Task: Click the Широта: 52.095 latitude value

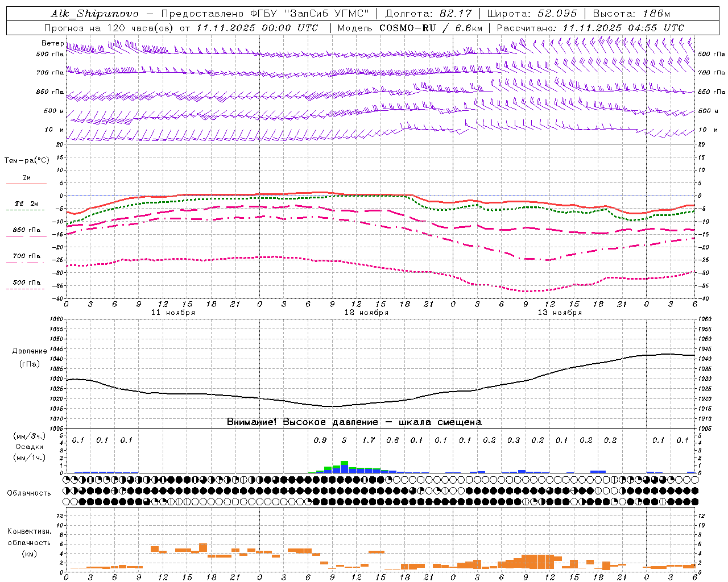Action: 532,14
